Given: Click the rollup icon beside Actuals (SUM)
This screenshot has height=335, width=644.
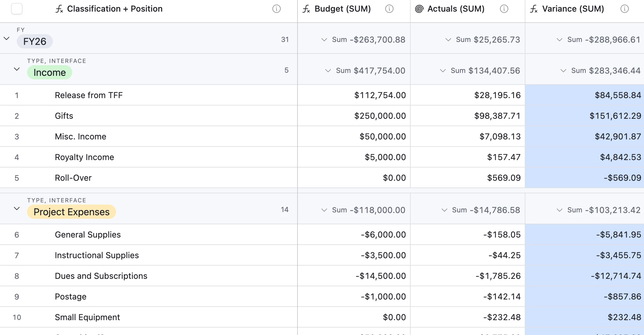Looking at the screenshot, I should click(x=419, y=9).
